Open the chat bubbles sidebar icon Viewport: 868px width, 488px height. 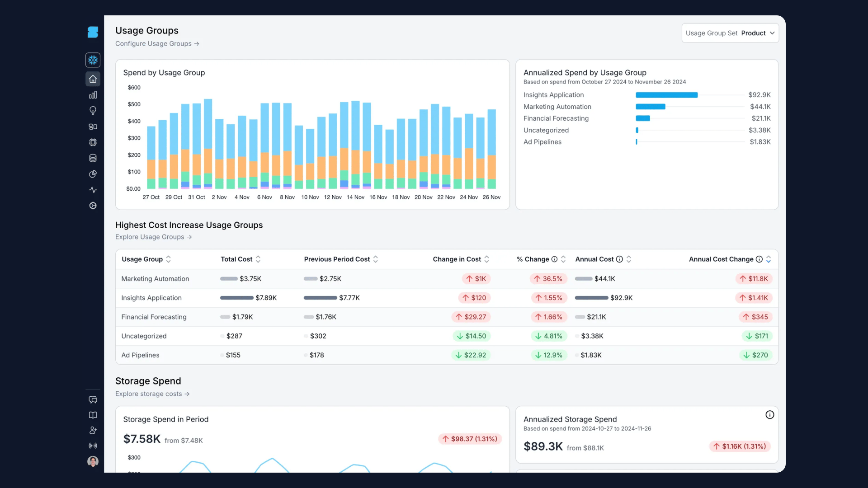click(93, 400)
